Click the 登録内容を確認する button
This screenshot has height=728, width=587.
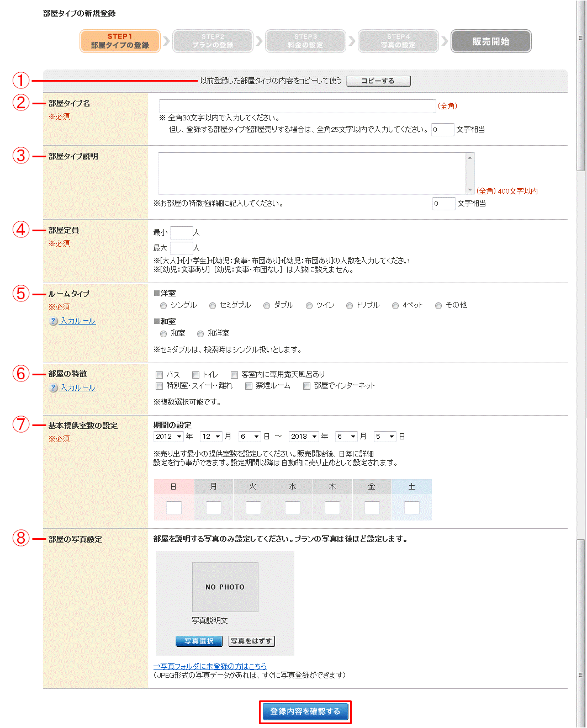point(305,712)
